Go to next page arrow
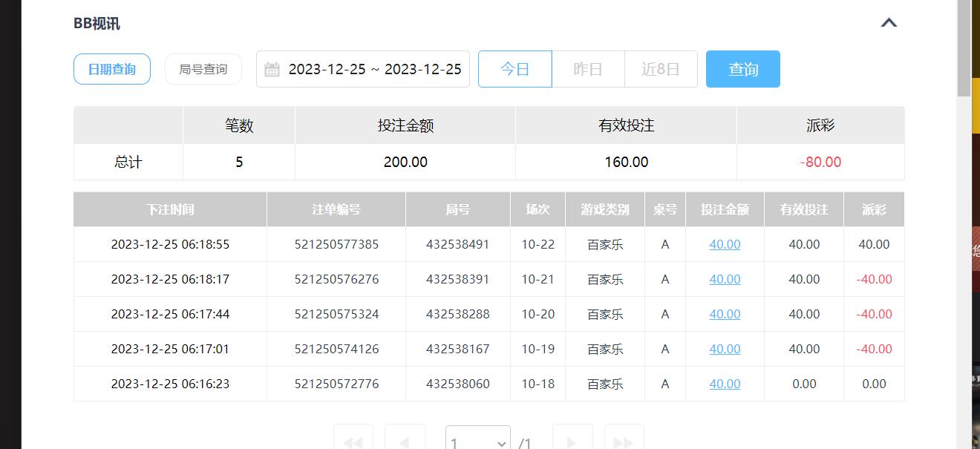 tap(572, 442)
